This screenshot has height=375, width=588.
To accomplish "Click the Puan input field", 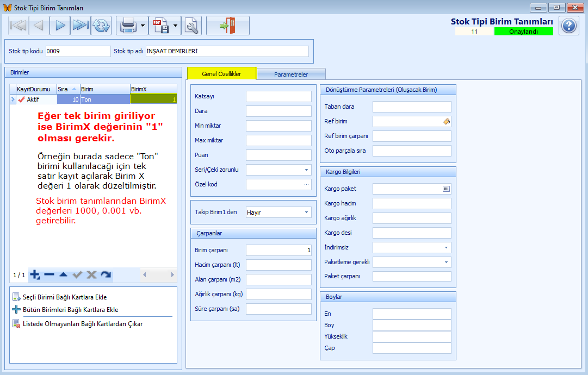I will [278, 155].
